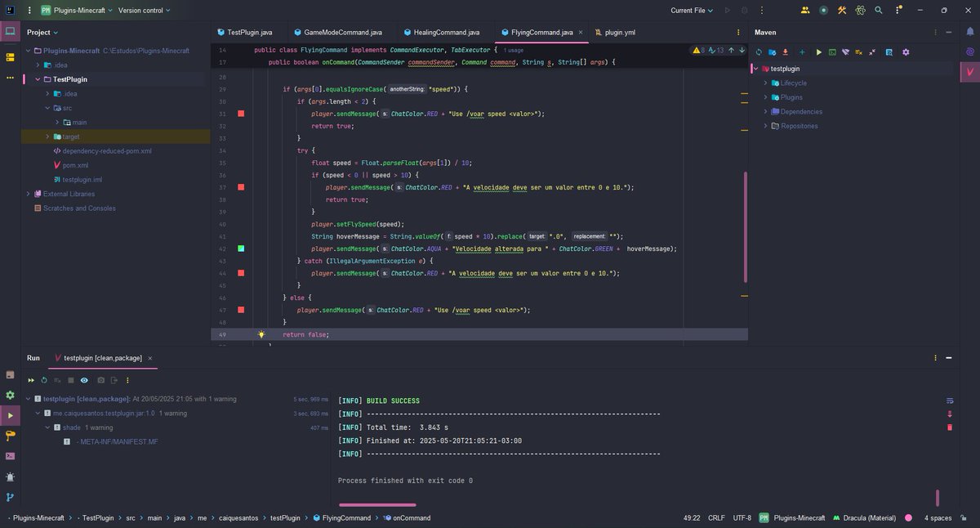The height and width of the screenshot is (528, 980).
Task: Click the atom icon in title bar
Action: (860, 11)
